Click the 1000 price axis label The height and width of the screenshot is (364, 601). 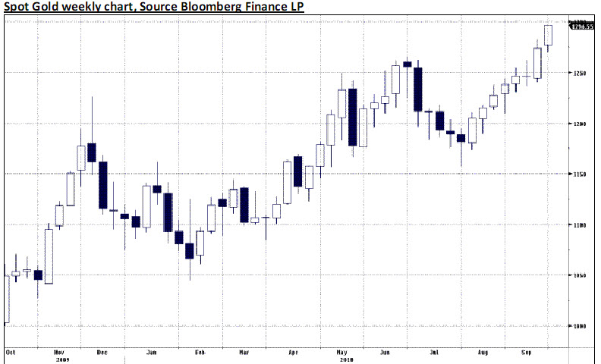580,326
